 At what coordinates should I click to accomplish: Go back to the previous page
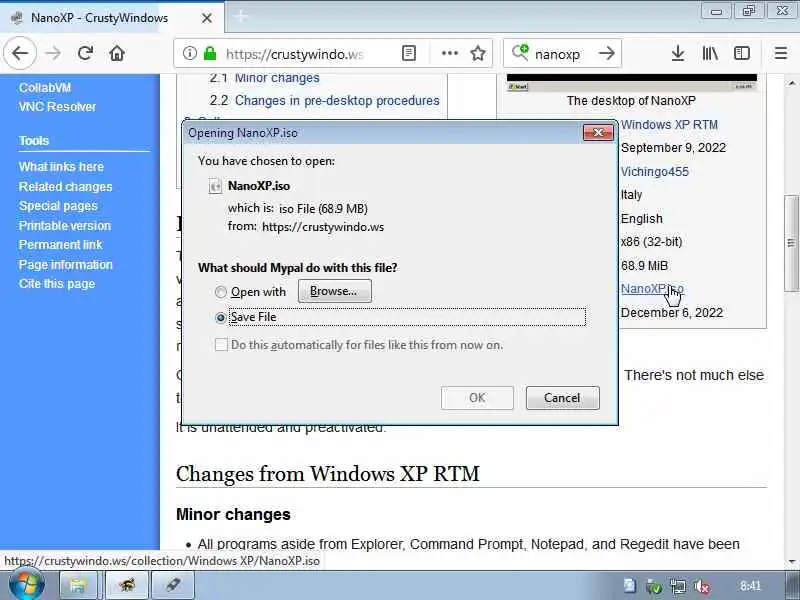click(20, 53)
